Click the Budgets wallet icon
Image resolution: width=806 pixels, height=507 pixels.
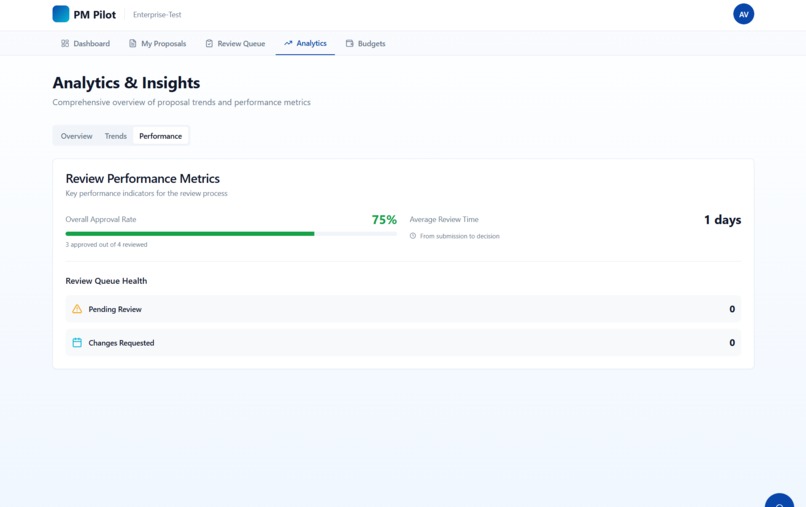350,44
